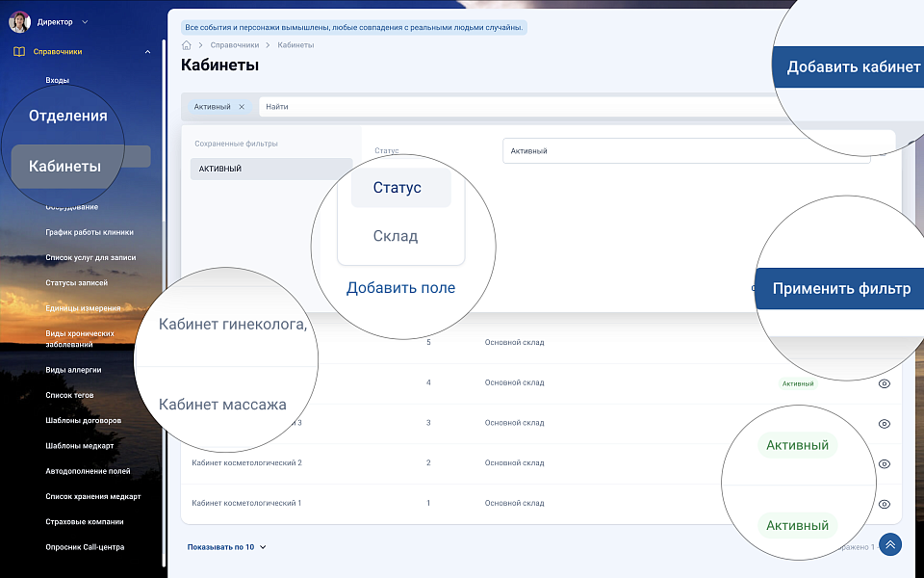The height and width of the screenshot is (578, 924).
Task: Open Отделения in the sidebar
Action: 67,116
